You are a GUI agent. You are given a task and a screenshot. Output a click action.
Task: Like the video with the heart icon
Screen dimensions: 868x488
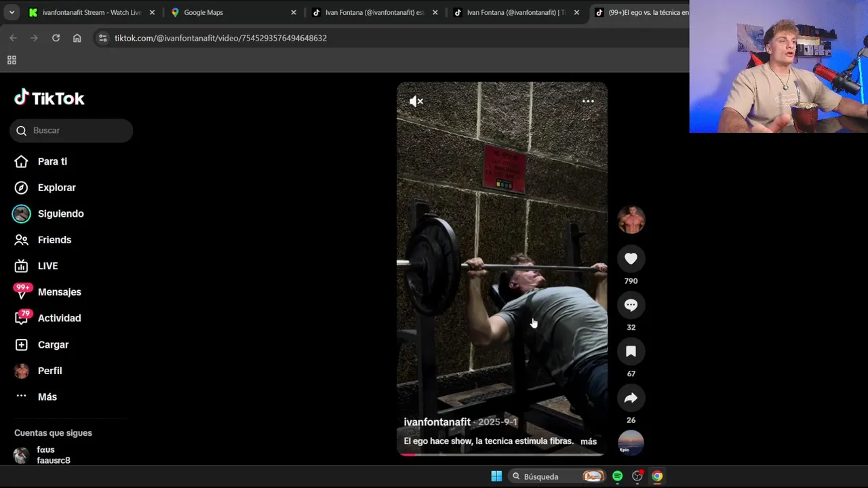click(x=631, y=258)
